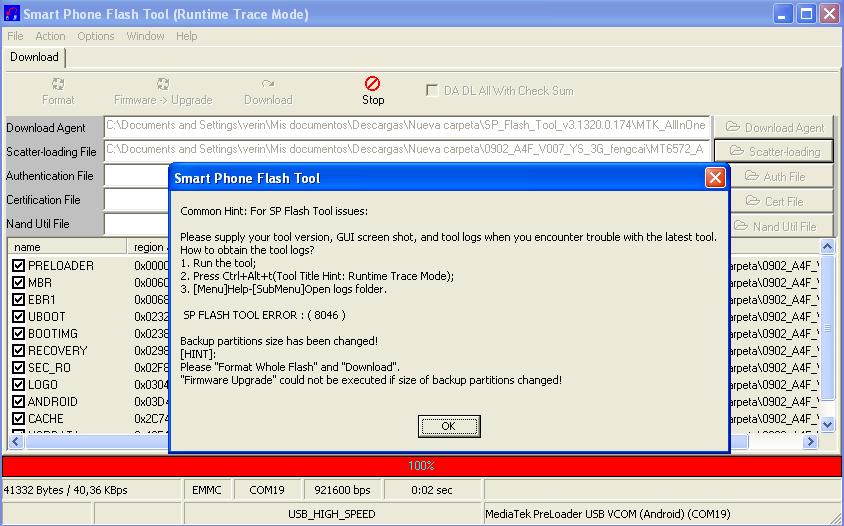Screen dimensions: 844x526
Task: Click the EMMC status bar entry
Action: point(207,490)
